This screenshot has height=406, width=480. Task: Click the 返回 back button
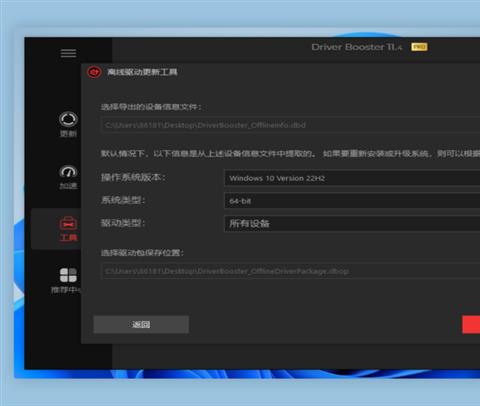[141, 324]
